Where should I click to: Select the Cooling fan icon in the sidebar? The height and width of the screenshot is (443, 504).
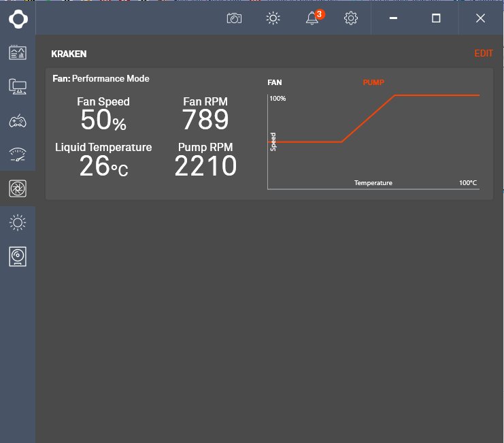point(18,188)
